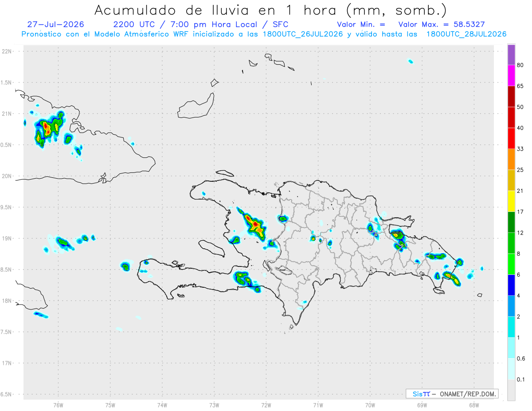The image size is (532, 411).
Task: Pick the bright green legend band between 6 and 8
Action: point(511,264)
